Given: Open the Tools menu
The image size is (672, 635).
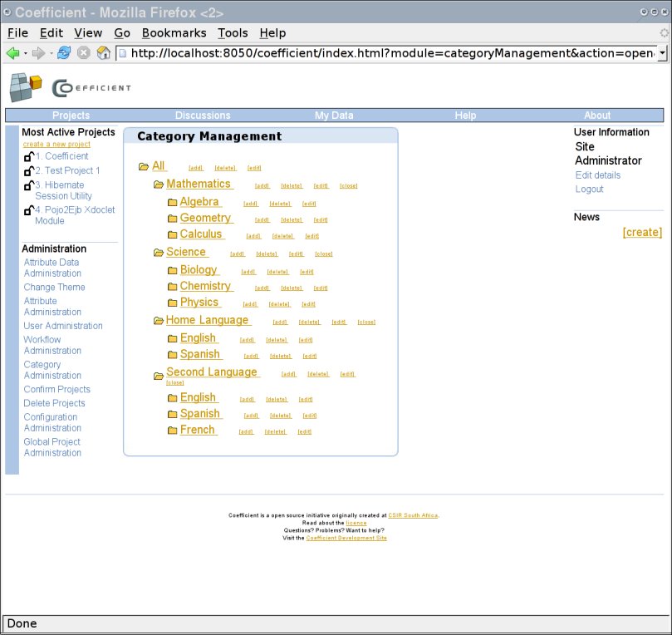Looking at the screenshot, I should coord(233,33).
